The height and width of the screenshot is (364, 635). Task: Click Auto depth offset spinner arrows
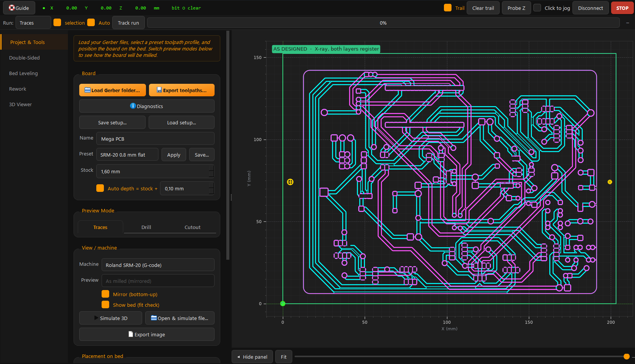212,188
